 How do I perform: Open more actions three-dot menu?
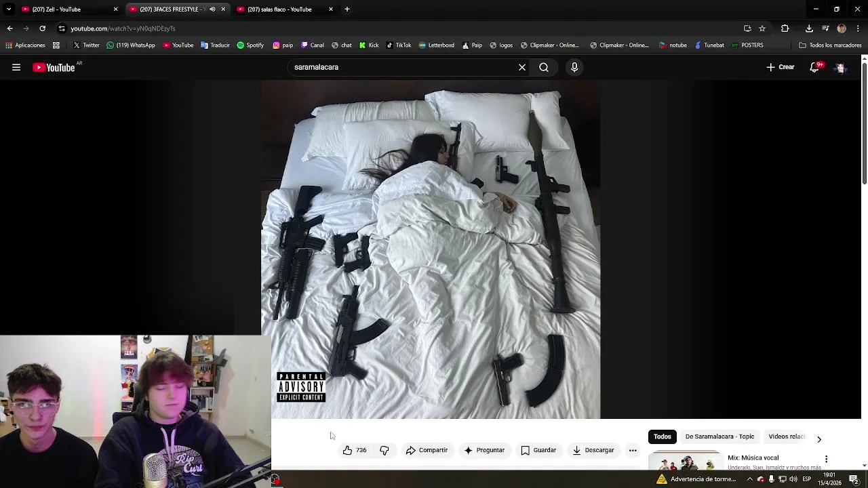click(633, 450)
